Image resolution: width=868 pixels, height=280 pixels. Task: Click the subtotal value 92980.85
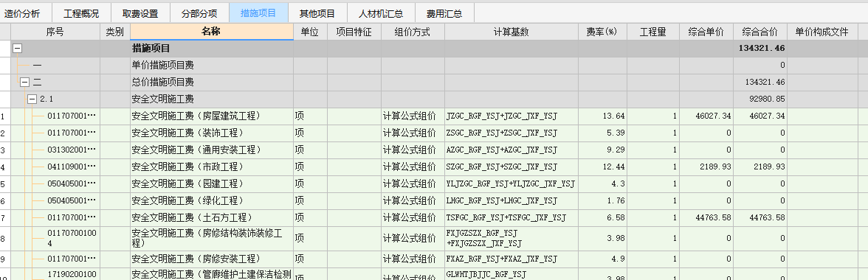[760, 99]
